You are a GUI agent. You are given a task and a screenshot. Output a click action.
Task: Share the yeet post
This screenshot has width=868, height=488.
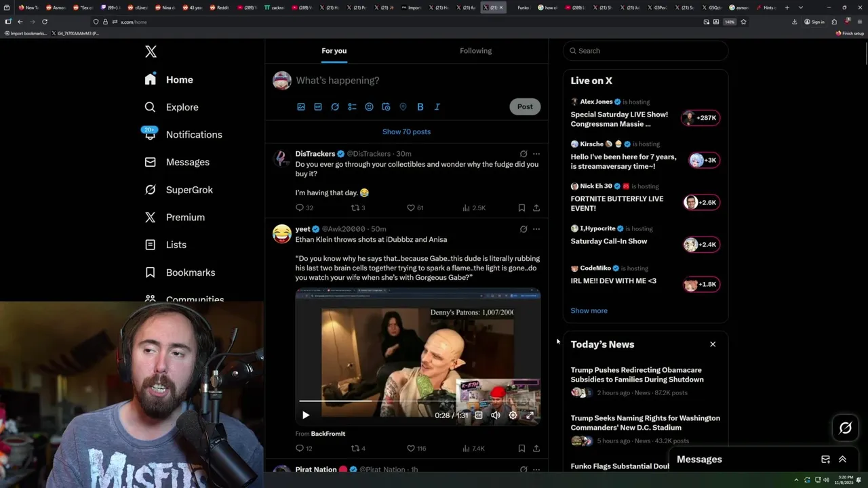click(x=536, y=449)
